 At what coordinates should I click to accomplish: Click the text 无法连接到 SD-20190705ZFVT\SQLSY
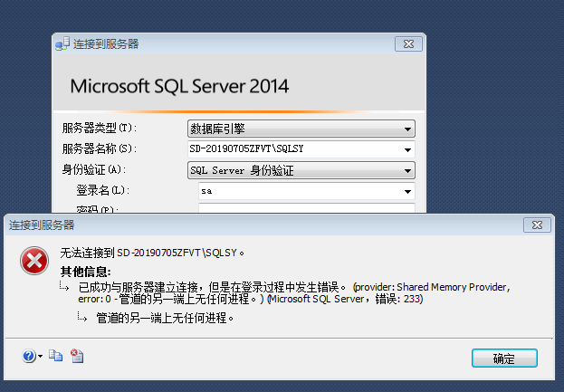[x=152, y=253]
